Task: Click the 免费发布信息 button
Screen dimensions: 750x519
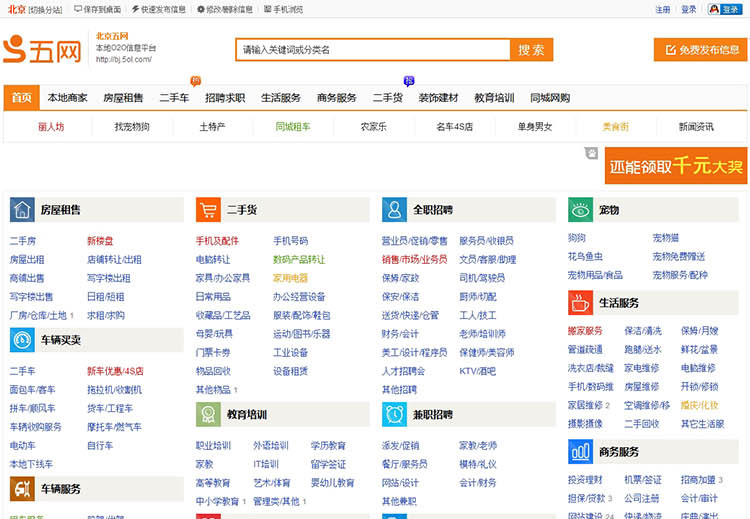Action: (x=701, y=50)
